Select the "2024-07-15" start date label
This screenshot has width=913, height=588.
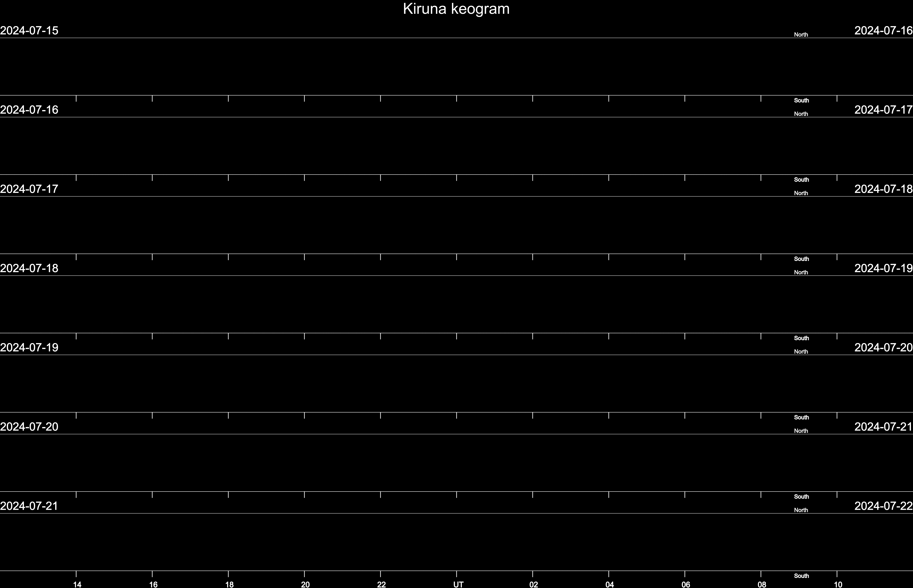(29, 31)
